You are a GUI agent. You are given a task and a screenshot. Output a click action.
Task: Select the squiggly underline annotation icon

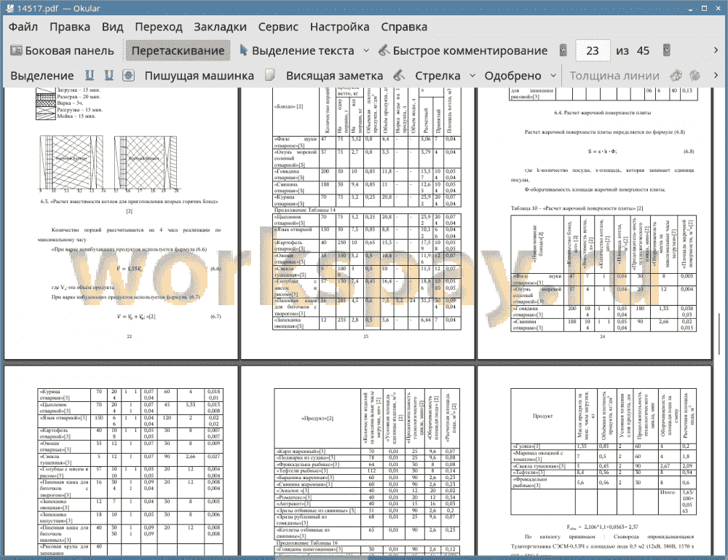coord(109,76)
